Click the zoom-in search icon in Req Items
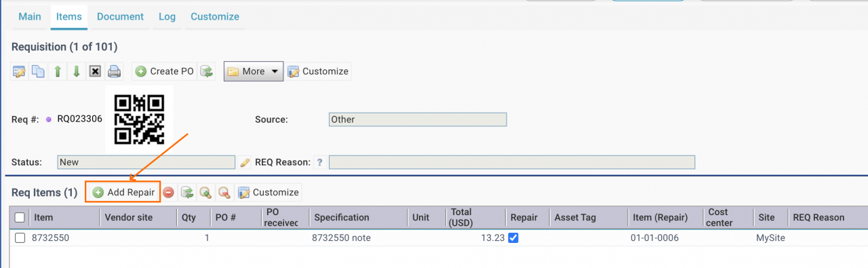This screenshot has height=268, width=868. [x=205, y=193]
